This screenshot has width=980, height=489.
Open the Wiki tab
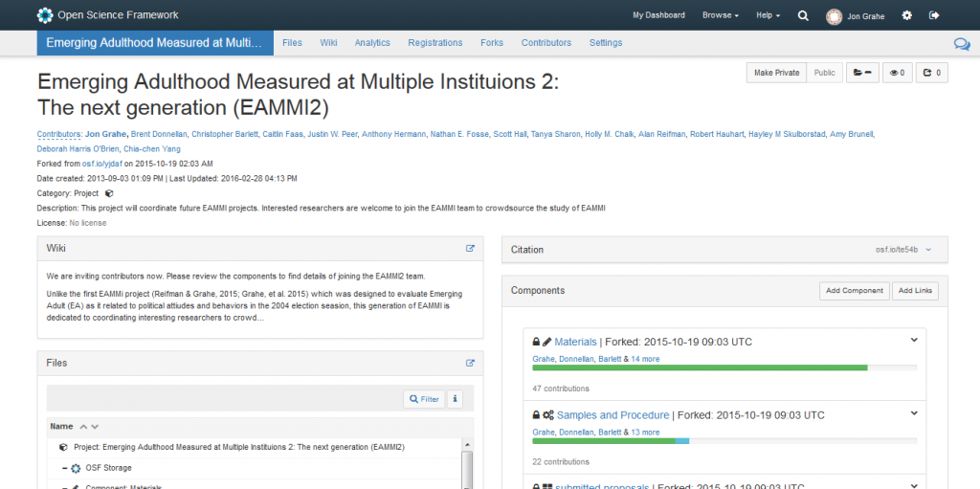click(329, 42)
